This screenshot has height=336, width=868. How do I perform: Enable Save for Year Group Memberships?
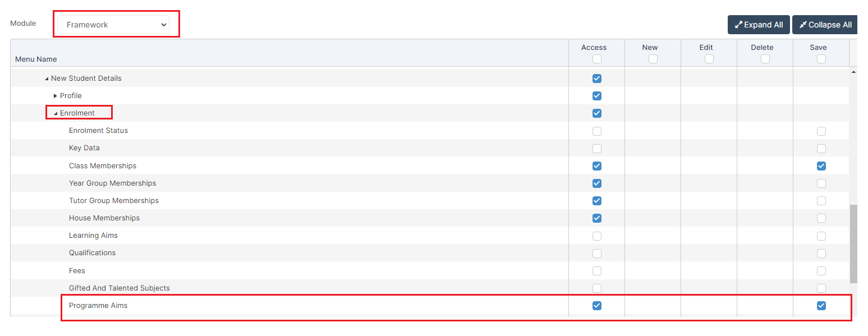pos(821,183)
